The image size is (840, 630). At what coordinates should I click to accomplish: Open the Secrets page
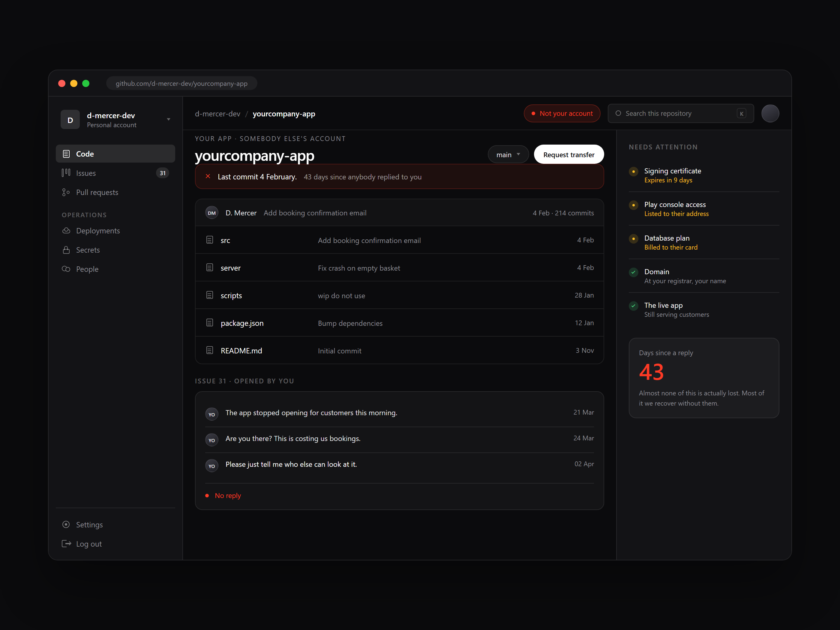[115, 250]
